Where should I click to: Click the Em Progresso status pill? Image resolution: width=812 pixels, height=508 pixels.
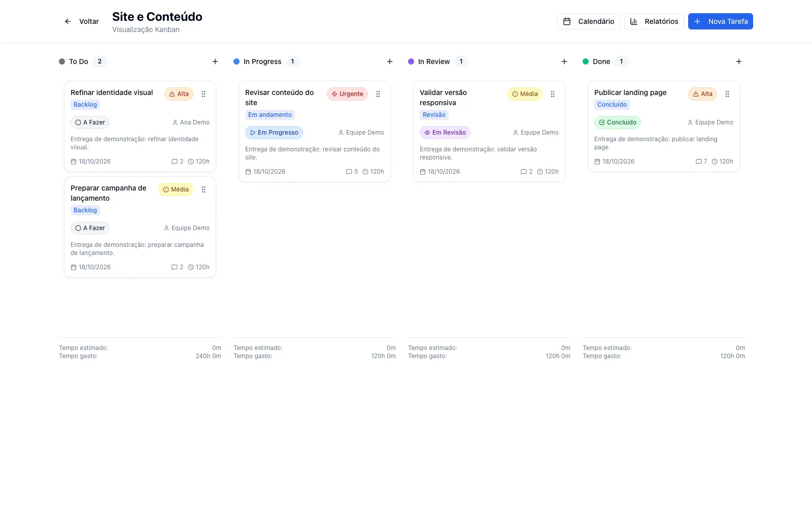[x=274, y=133]
